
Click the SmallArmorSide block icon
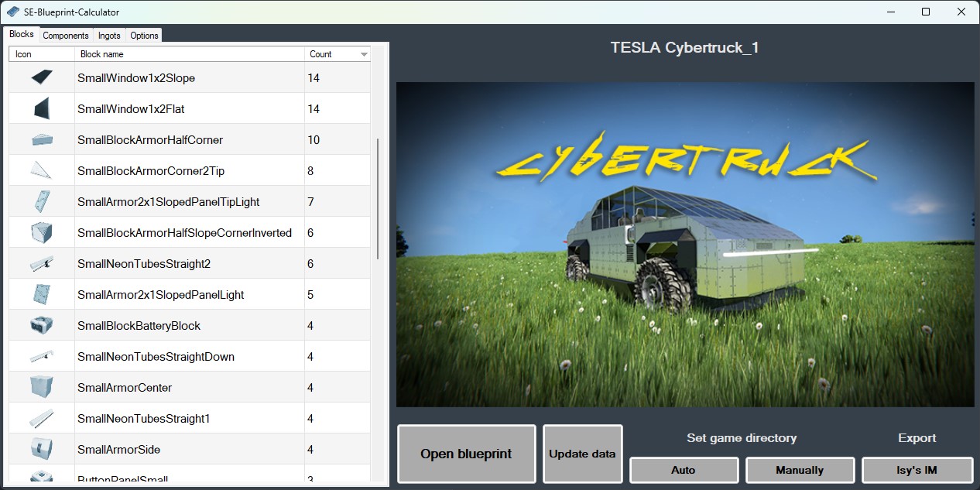pos(41,449)
